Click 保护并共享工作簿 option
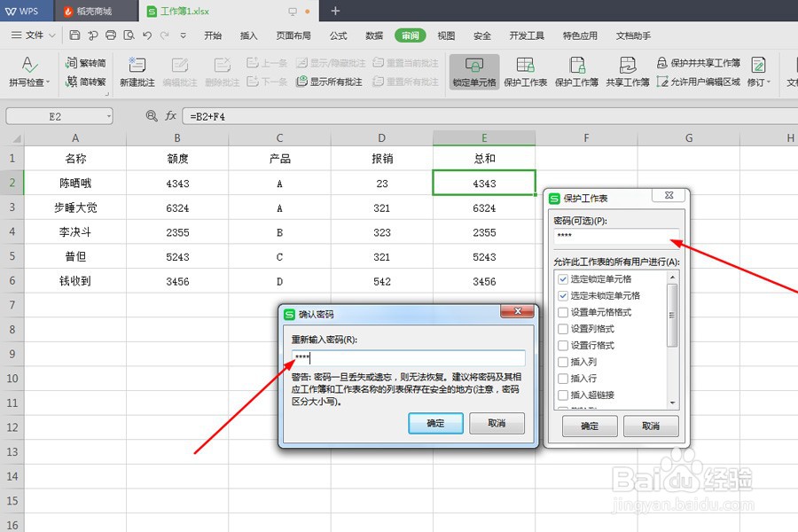Viewport: 798px width, 532px height. [x=699, y=63]
